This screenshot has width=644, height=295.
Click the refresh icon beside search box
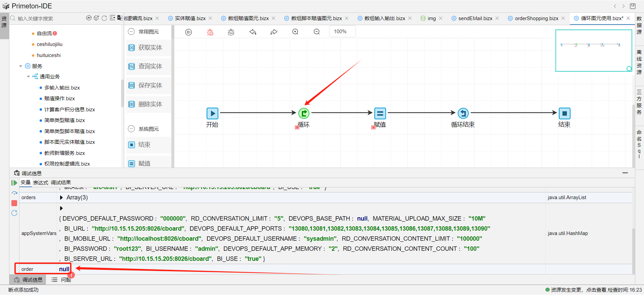coord(104,18)
